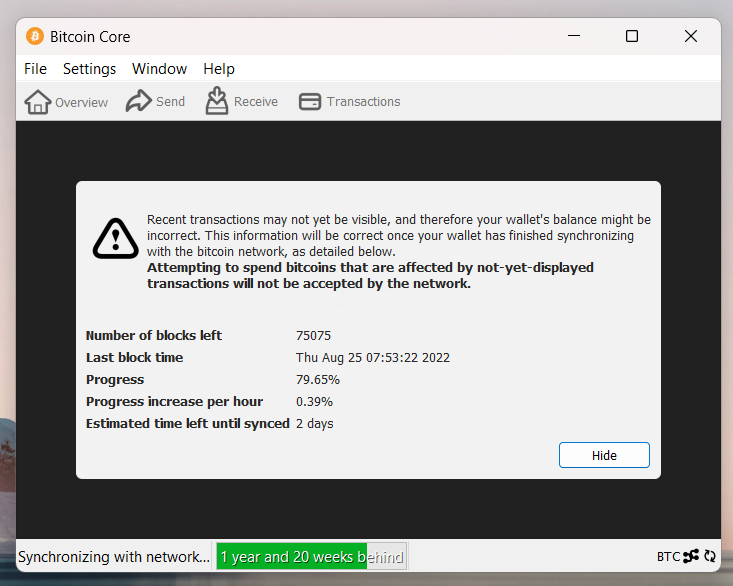The width and height of the screenshot is (733, 586).
Task: Open the Transactions card icon
Action: pos(309,101)
